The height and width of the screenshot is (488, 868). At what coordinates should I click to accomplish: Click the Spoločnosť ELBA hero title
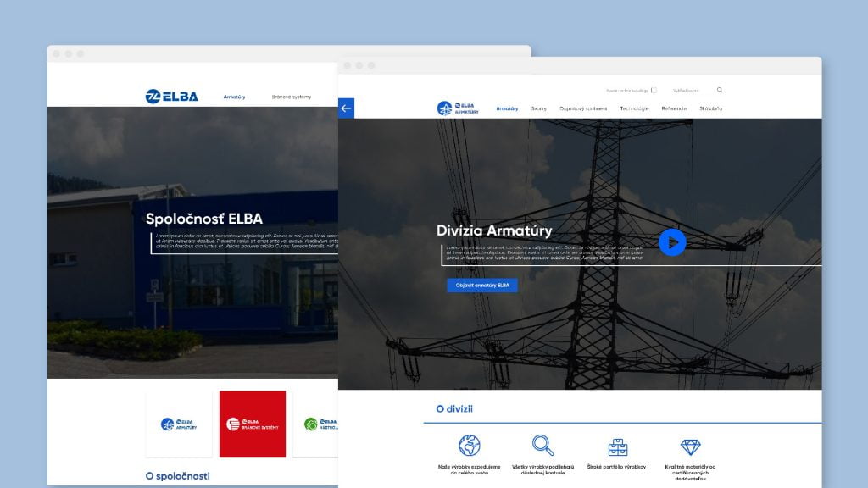[203, 219]
